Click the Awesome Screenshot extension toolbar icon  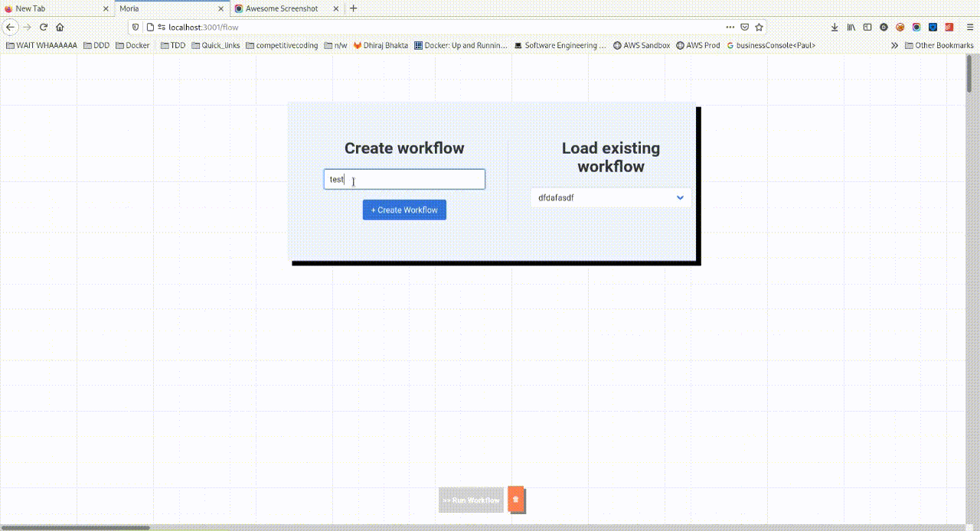coord(916,27)
